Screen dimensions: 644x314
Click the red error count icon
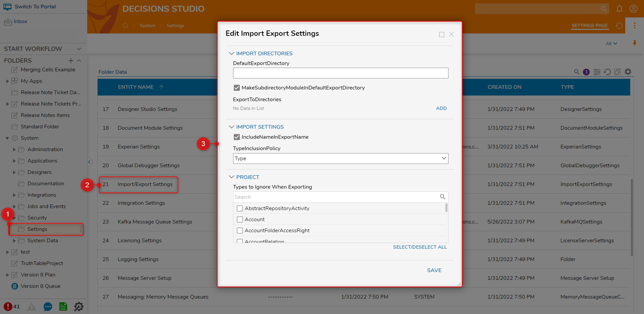pyautogui.click(x=8, y=306)
